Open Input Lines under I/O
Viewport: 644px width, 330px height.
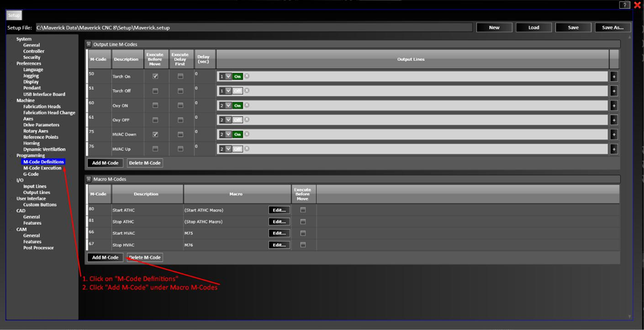pos(35,187)
